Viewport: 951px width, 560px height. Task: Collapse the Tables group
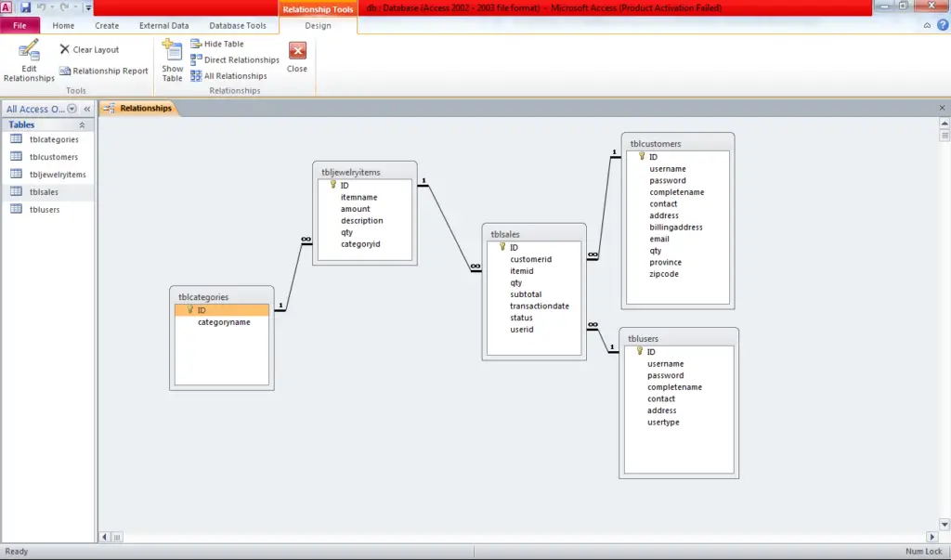[x=82, y=124]
